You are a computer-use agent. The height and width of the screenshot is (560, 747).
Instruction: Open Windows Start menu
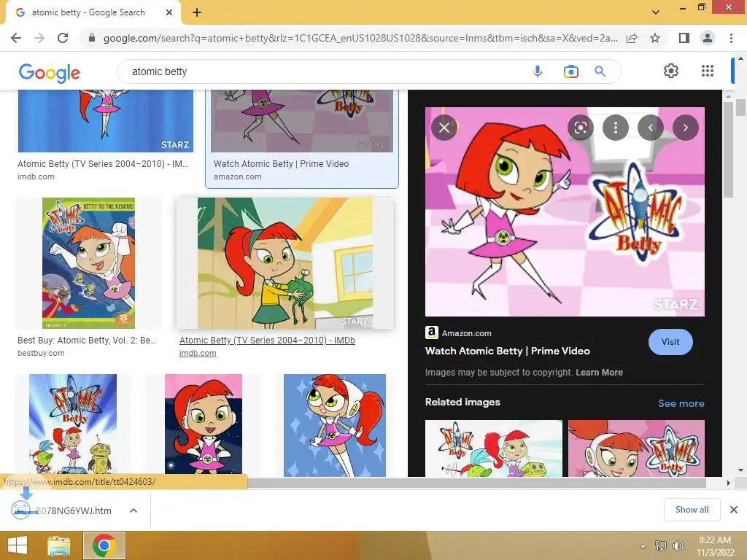click(18, 545)
